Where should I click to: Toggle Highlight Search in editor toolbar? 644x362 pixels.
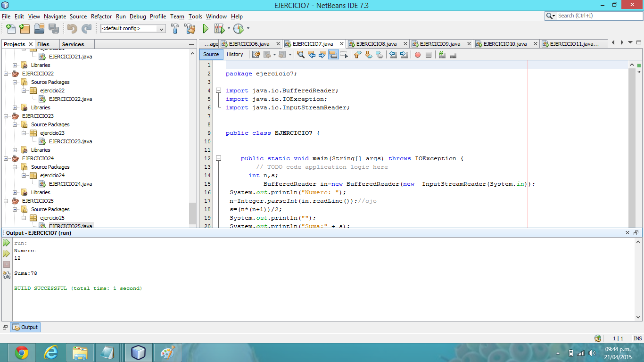click(333, 55)
